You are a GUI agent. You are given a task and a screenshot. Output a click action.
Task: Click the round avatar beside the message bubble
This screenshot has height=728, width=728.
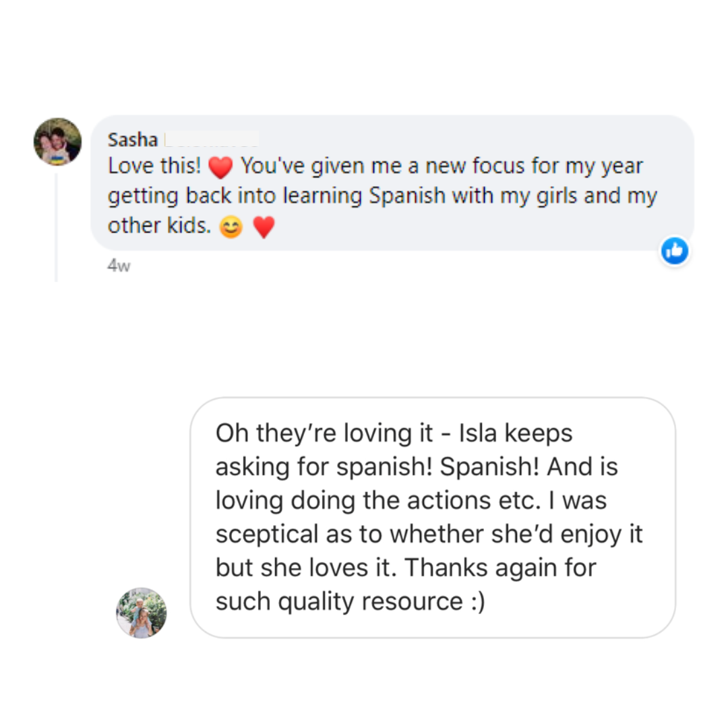pos(142,613)
